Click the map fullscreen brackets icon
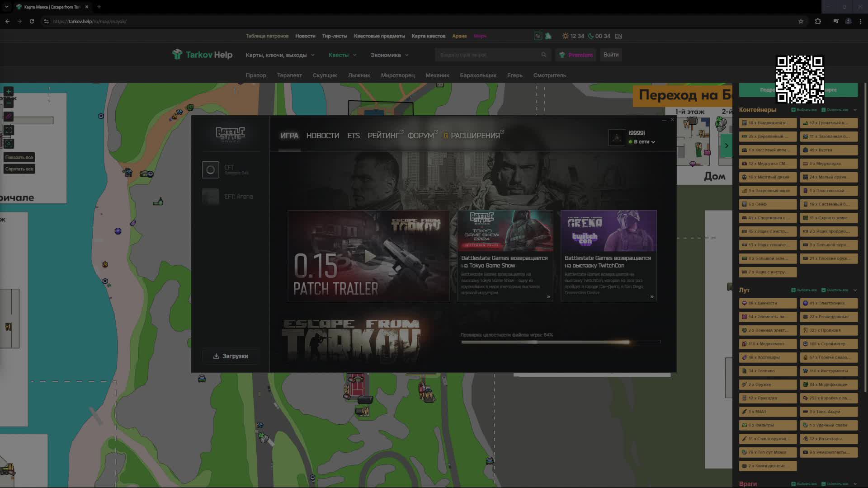Viewport: 868px width, 488px height. pyautogui.click(x=8, y=130)
